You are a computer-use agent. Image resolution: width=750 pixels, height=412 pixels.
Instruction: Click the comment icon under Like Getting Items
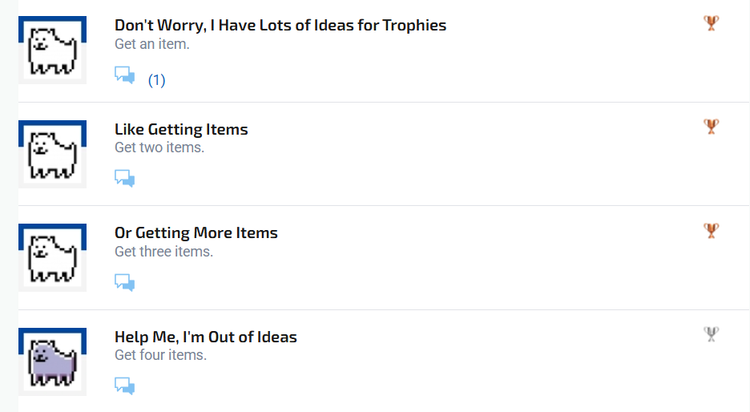pos(124,178)
